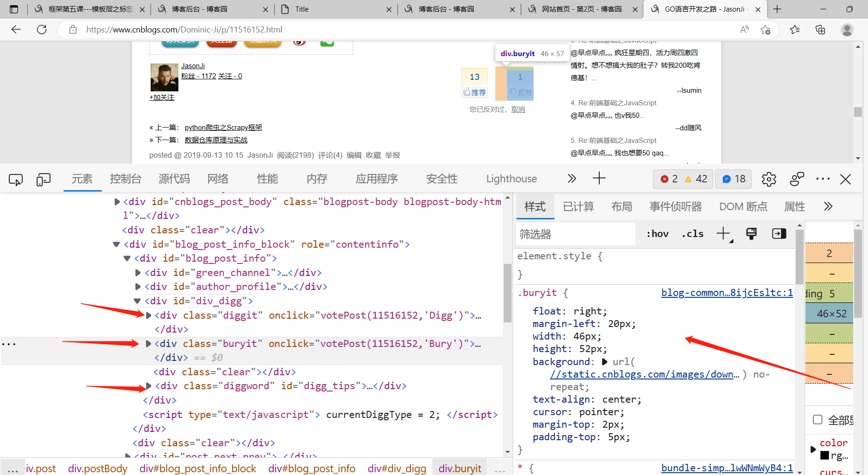The image size is (868, 475).
Task: Collapse the blog_post_info_block div node
Action: coord(116,244)
